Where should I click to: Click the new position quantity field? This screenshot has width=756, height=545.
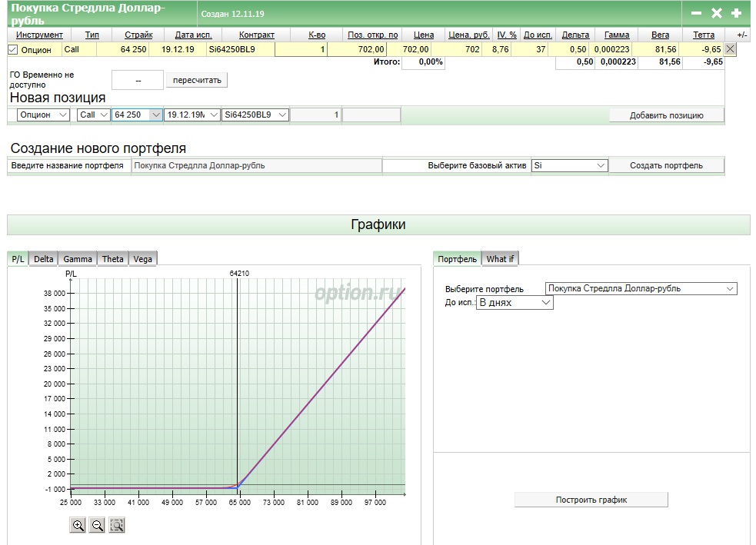(315, 115)
